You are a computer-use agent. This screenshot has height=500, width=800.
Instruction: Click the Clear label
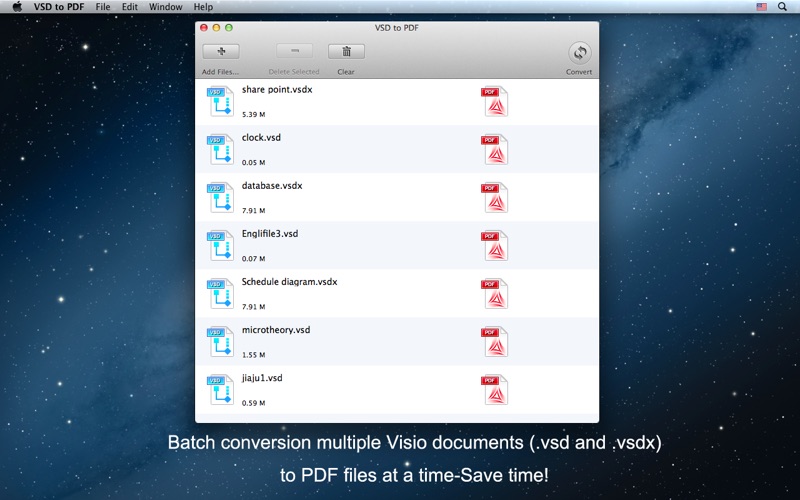pyautogui.click(x=346, y=72)
